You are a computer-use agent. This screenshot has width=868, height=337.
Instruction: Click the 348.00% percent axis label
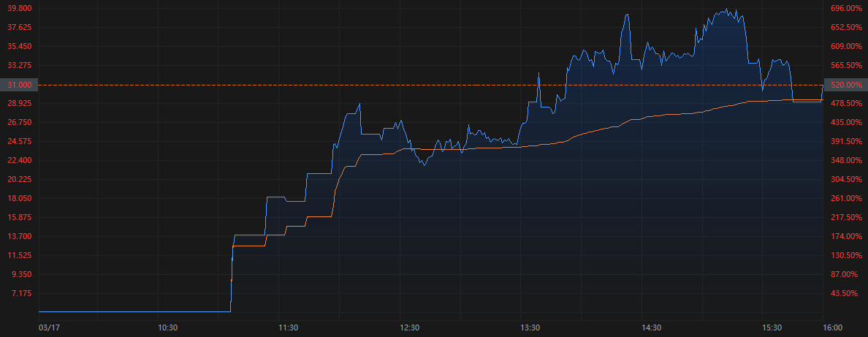845,160
